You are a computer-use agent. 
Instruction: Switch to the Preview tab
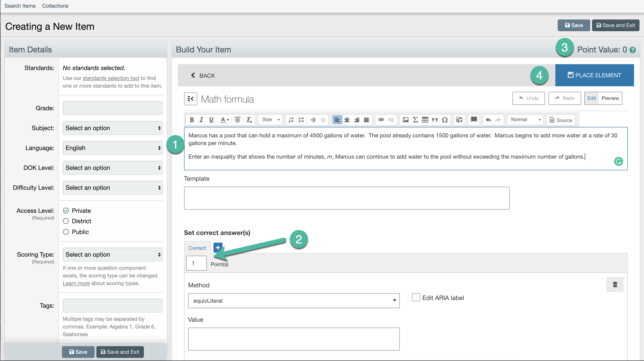(x=610, y=98)
